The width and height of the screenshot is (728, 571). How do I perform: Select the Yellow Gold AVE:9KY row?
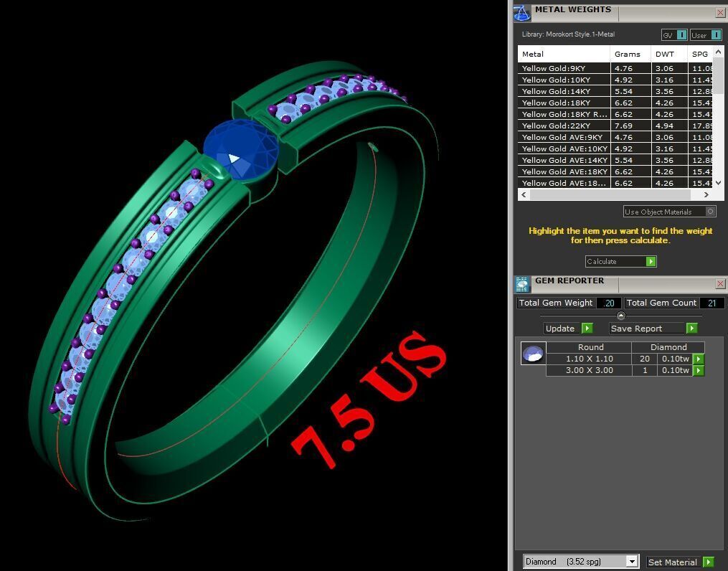click(615, 138)
